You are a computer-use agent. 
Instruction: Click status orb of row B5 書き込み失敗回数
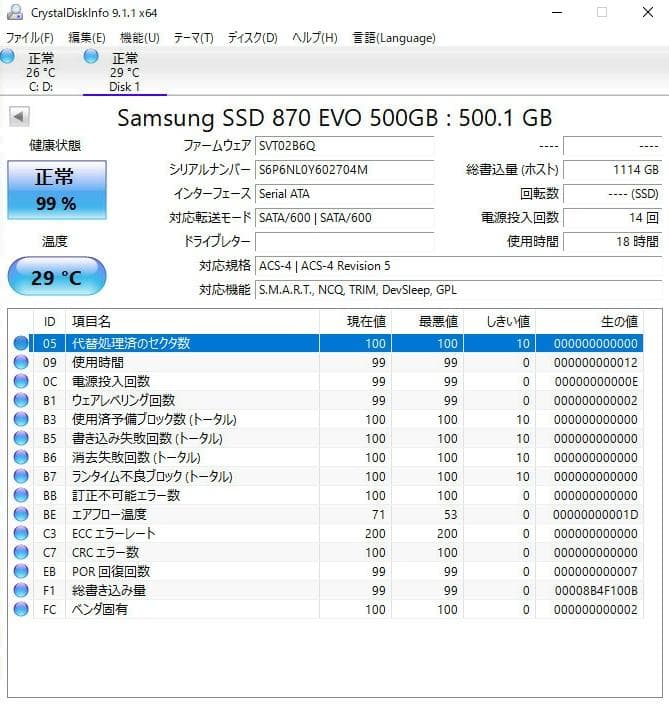pos(21,438)
